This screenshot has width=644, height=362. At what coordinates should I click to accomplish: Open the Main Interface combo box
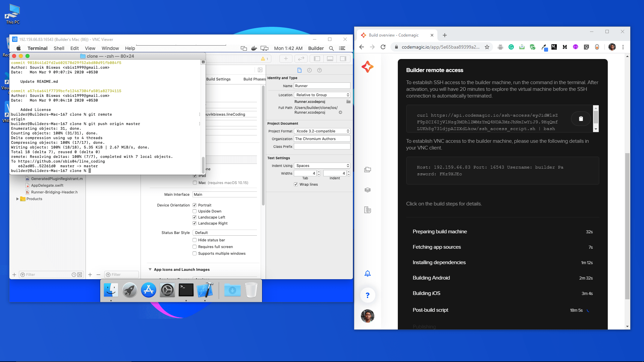tap(225, 194)
